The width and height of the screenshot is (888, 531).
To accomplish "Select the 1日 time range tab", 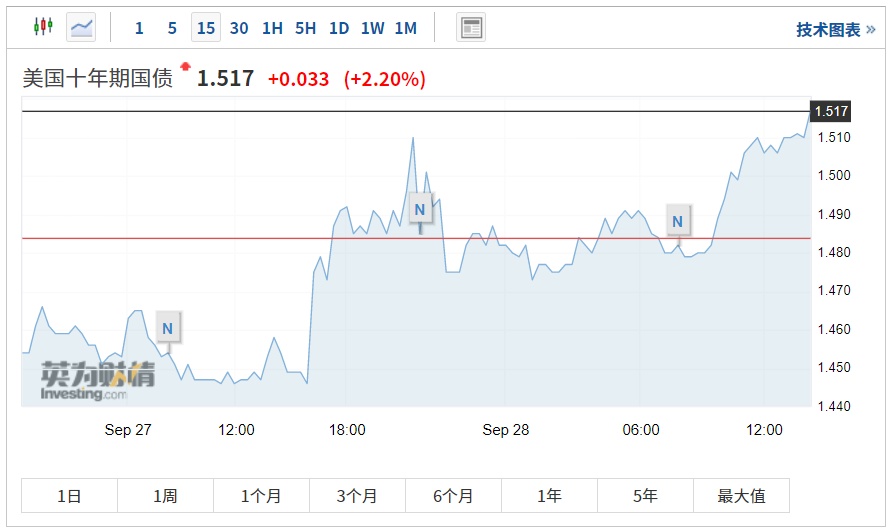I will click(69, 496).
